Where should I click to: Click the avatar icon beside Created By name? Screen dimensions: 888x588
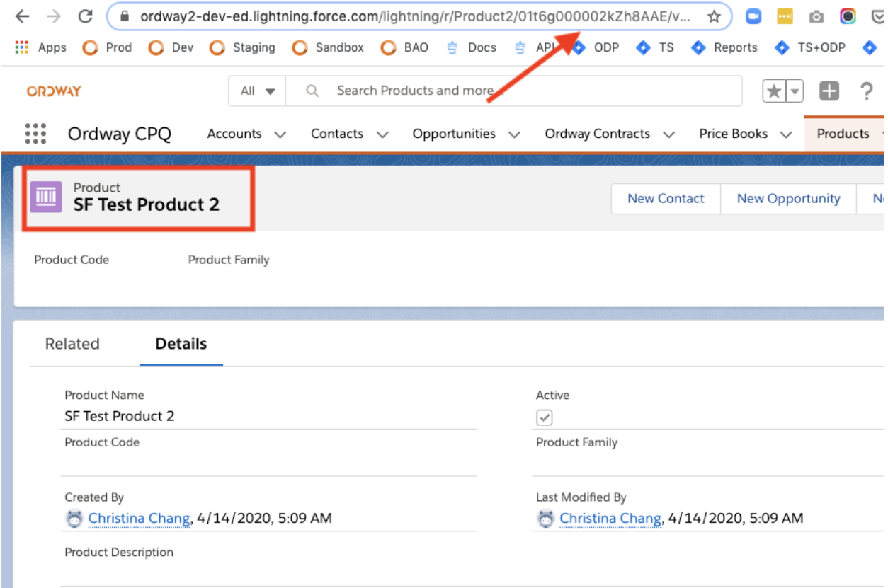tap(74, 519)
